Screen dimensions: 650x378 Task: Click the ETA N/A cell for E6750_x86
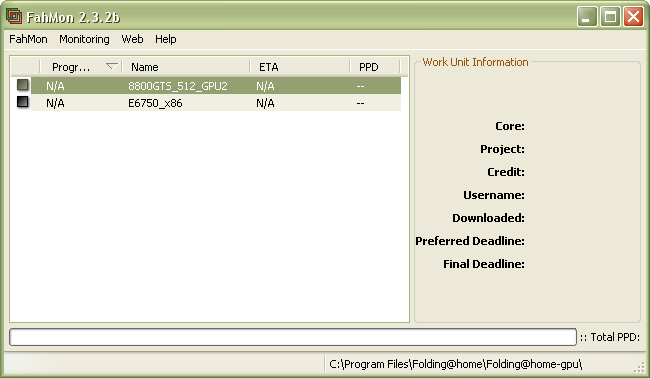tap(265, 103)
